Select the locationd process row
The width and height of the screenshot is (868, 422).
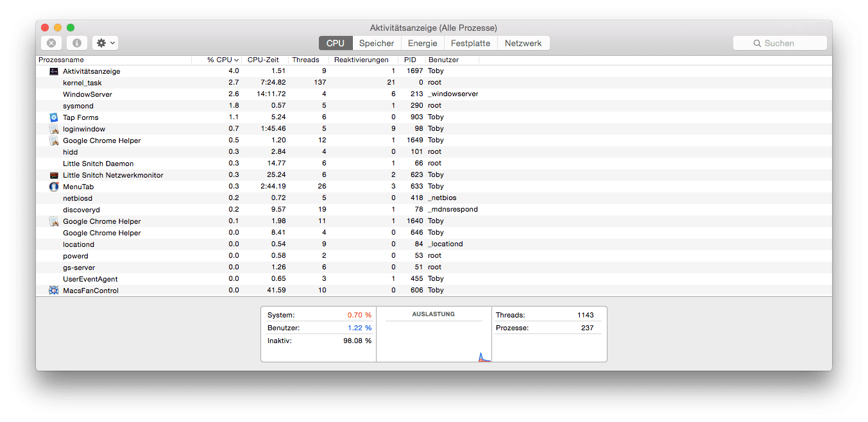tap(434, 244)
